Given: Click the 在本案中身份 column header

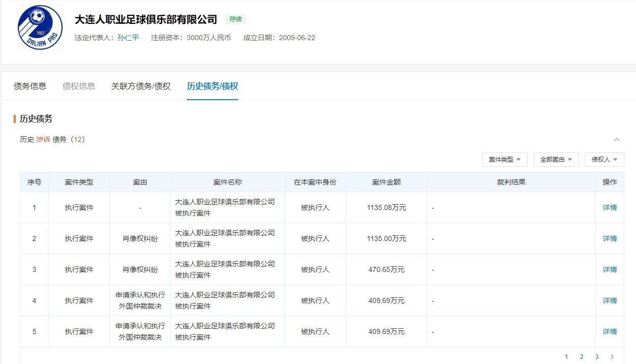Looking at the screenshot, I should pyautogui.click(x=315, y=182).
